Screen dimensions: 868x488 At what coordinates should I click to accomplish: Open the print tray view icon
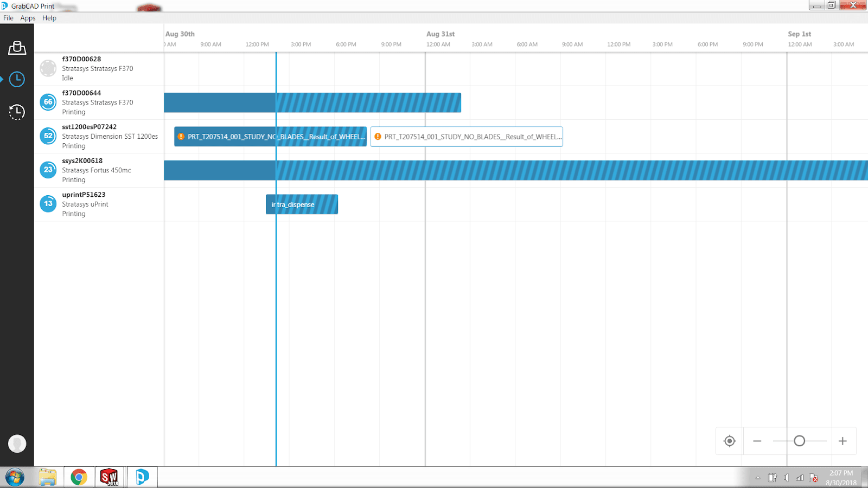(17, 48)
